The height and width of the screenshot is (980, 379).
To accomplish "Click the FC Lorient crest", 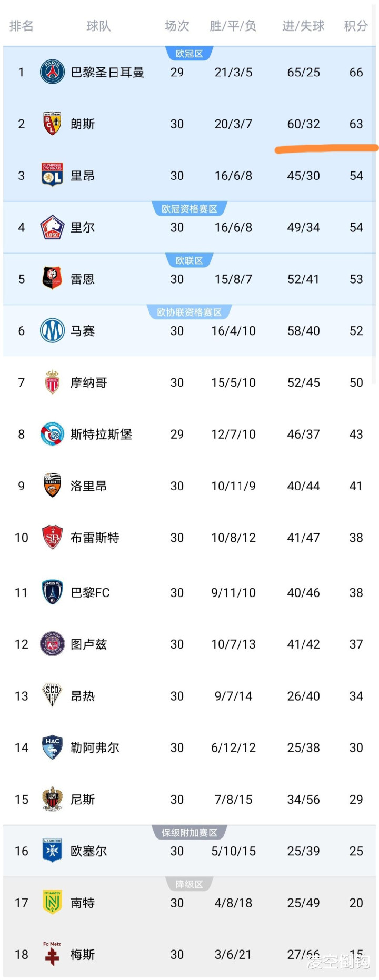I will point(52,485).
